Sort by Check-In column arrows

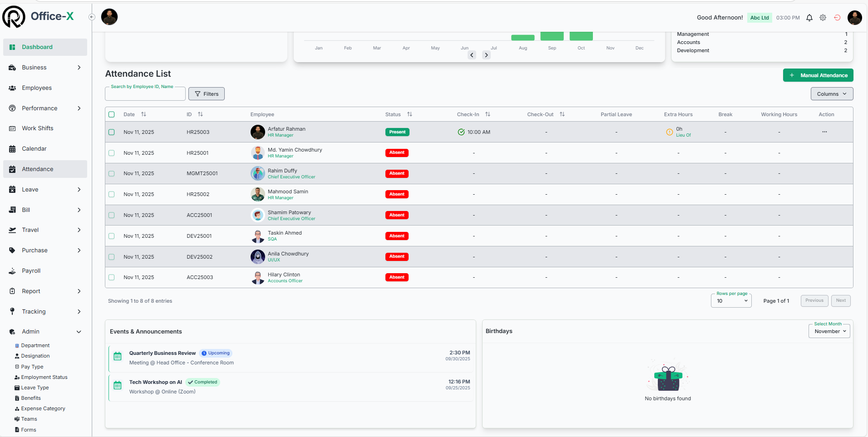pos(488,114)
